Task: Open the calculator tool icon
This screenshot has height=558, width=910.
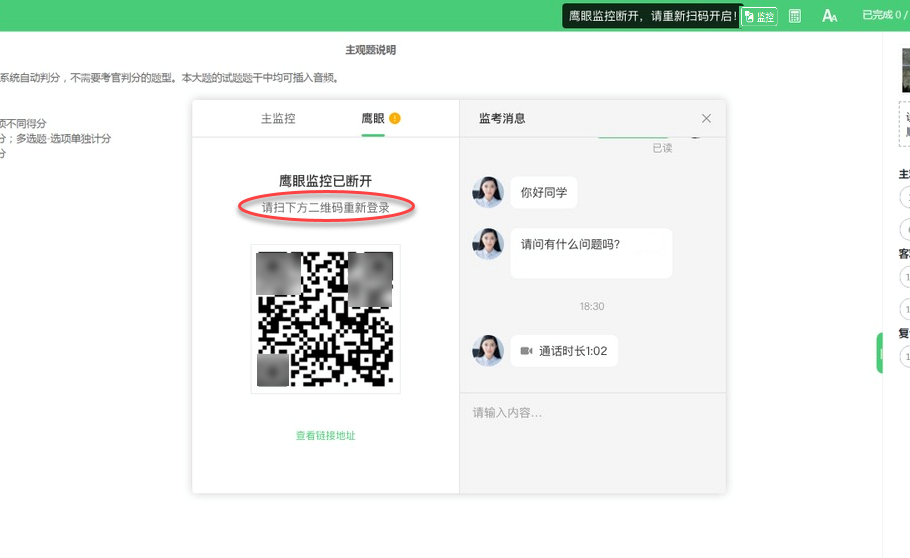Action: click(795, 16)
